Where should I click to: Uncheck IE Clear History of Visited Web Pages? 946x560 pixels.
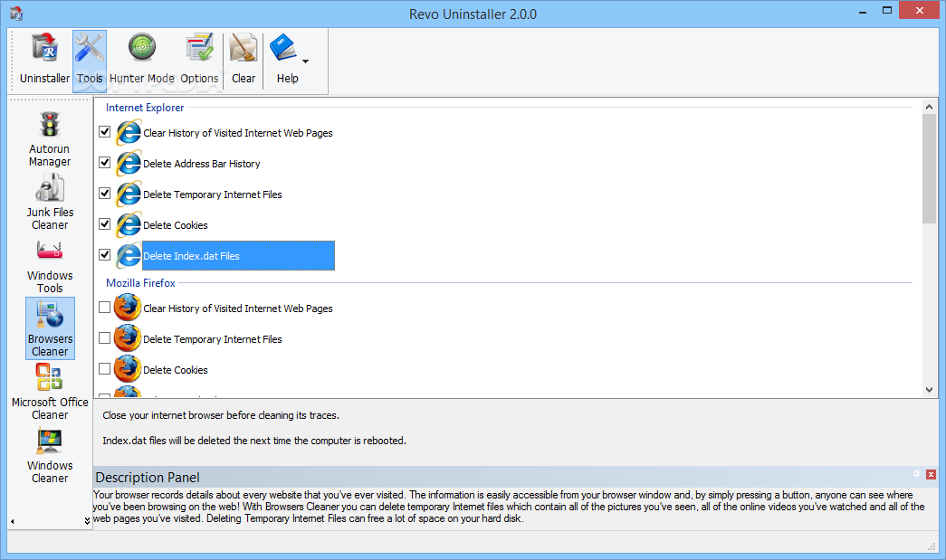tap(105, 131)
